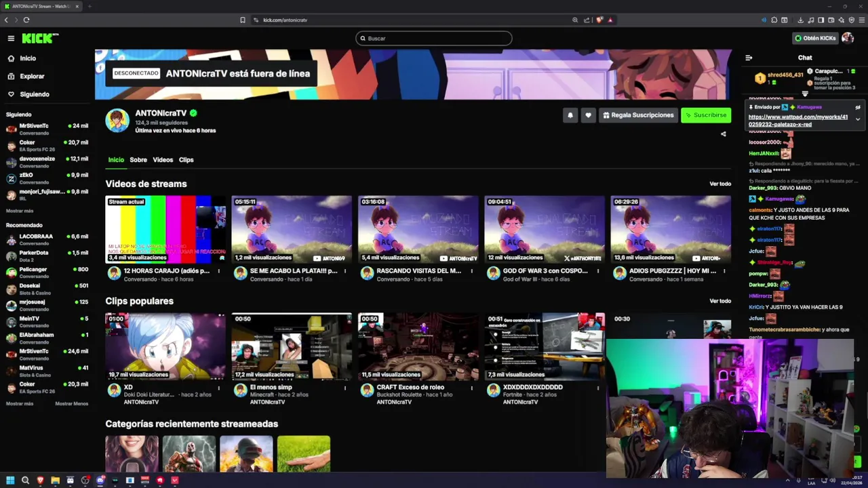The width and height of the screenshot is (868, 488).
Task: Open Explorar in sidebar
Action: point(32,77)
